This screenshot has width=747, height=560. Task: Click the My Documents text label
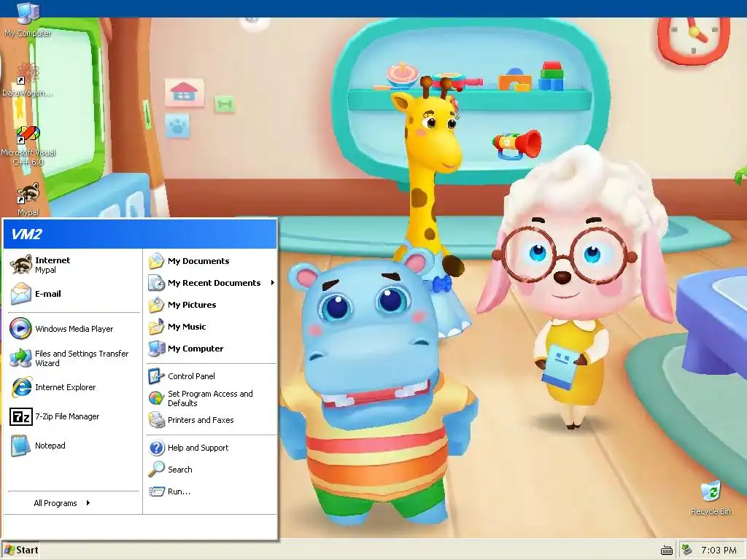(x=198, y=261)
